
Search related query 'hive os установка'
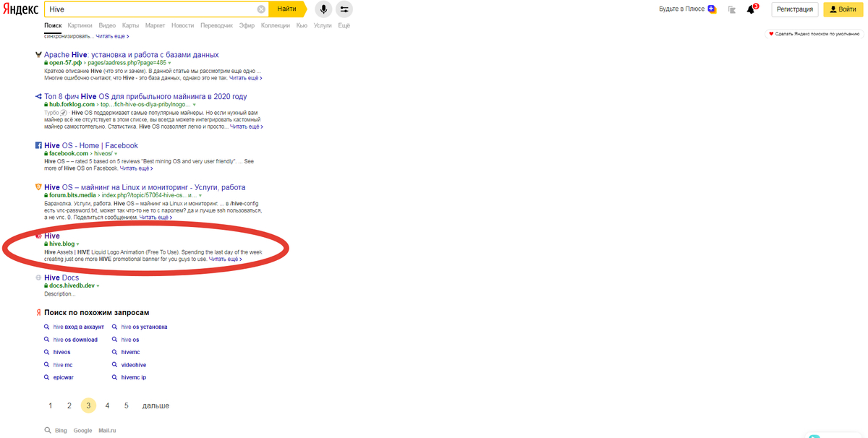(x=144, y=327)
